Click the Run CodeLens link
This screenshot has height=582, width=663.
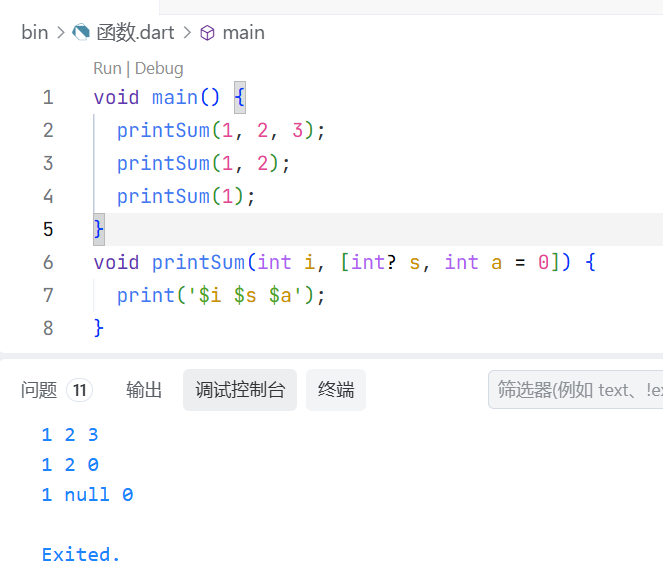click(x=107, y=68)
